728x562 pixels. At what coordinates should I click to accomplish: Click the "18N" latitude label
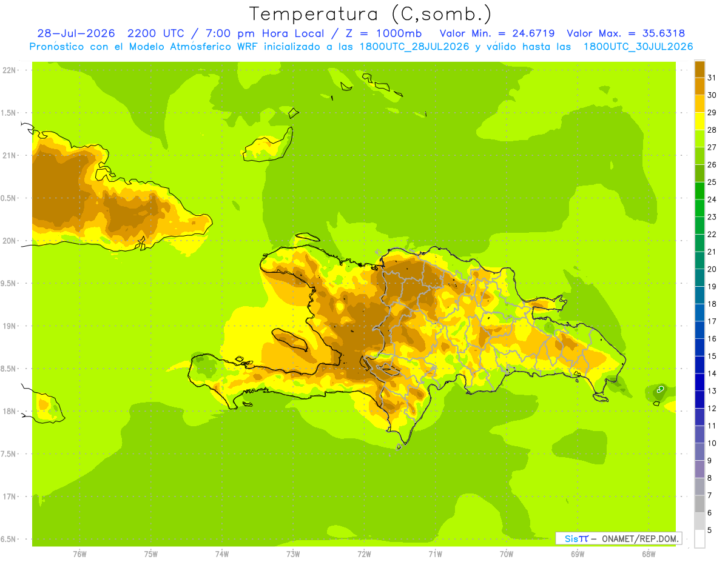[9, 412]
